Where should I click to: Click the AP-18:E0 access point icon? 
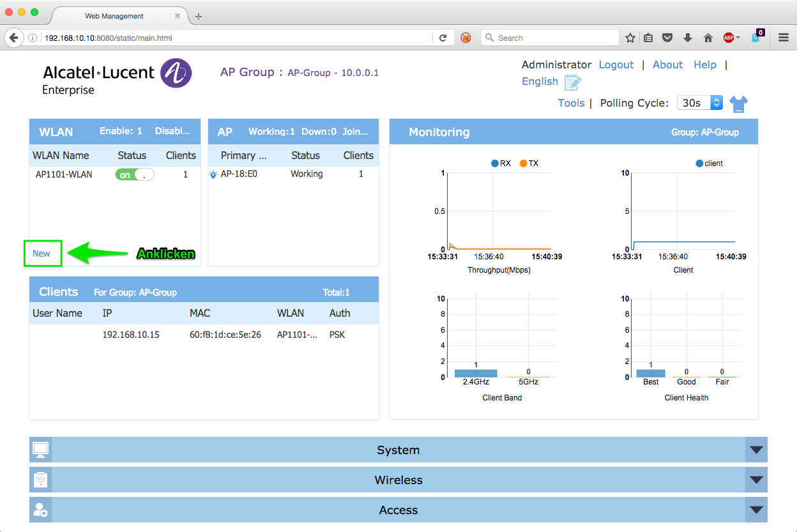point(213,174)
